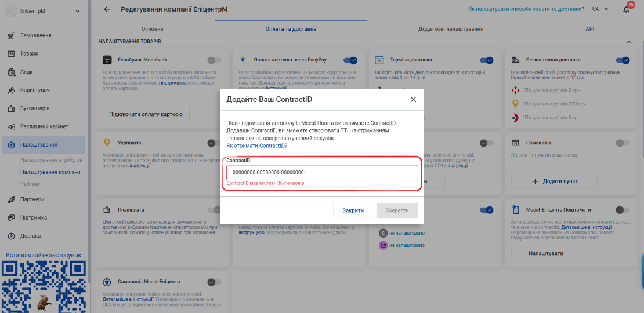644x313 pixels.
Task: Collapse the Налаштування товарів section
Action: [628, 42]
